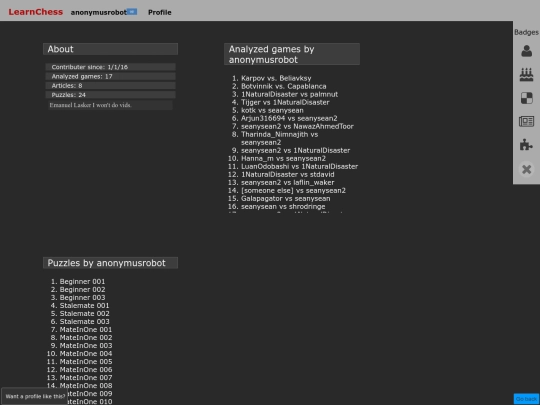This screenshot has height=405, width=540.
Task: Click the About section header
Action: tap(110, 49)
